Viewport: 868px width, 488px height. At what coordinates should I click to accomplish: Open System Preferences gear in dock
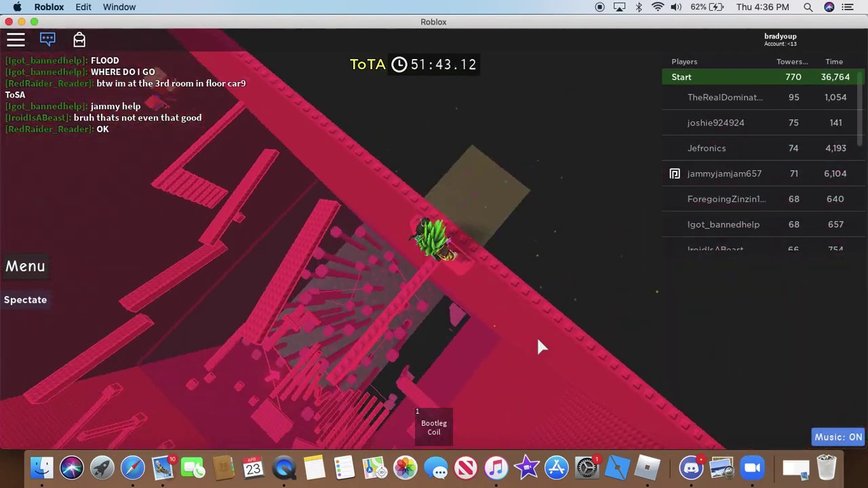pyautogui.click(x=587, y=468)
